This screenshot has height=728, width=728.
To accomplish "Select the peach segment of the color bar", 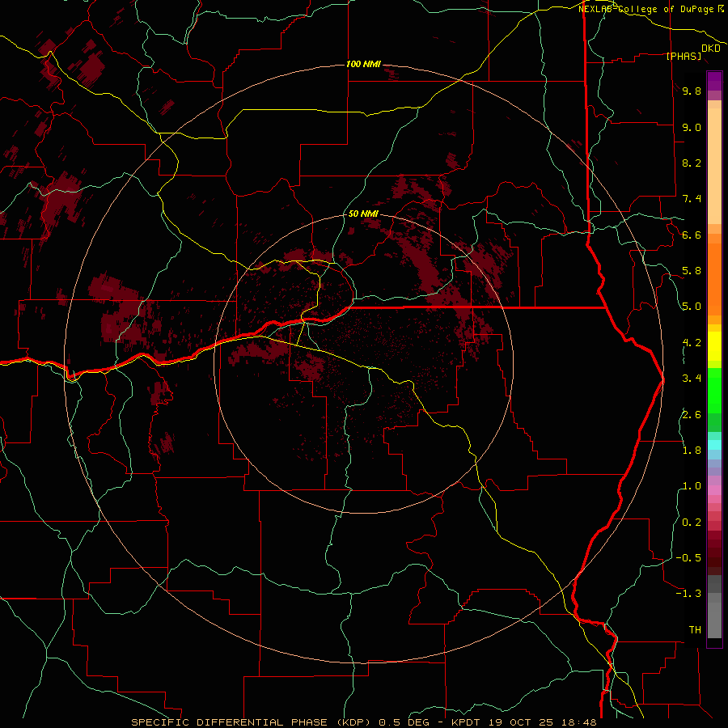I will click(714, 166).
